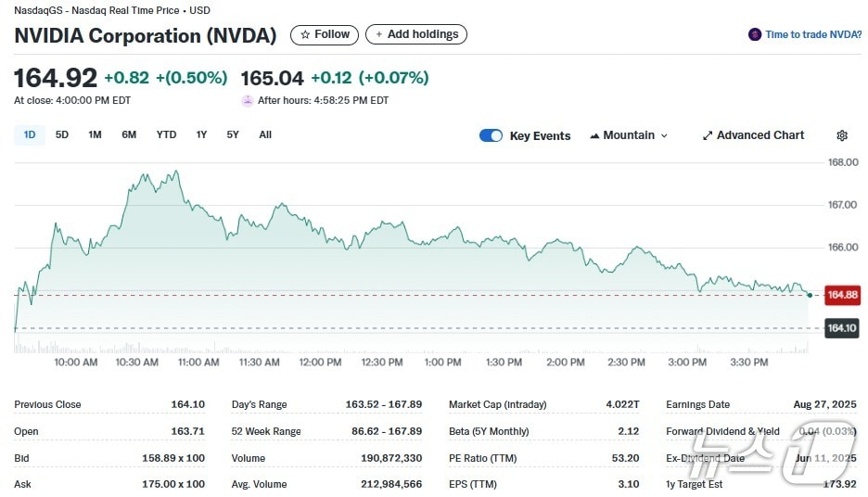The height and width of the screenshot is (497, 868).
Task: Toggle the Key Events switch off
Action: pyautogui.click(x=491, y=135)
